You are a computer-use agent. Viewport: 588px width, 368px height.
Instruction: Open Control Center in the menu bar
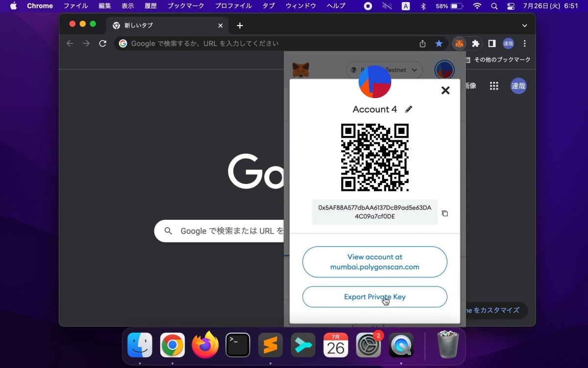511,6
